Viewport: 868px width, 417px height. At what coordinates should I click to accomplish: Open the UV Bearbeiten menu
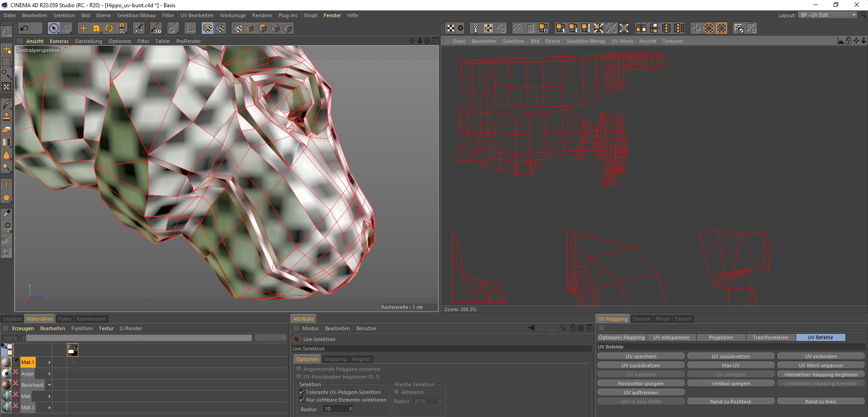tap(197, 15)
